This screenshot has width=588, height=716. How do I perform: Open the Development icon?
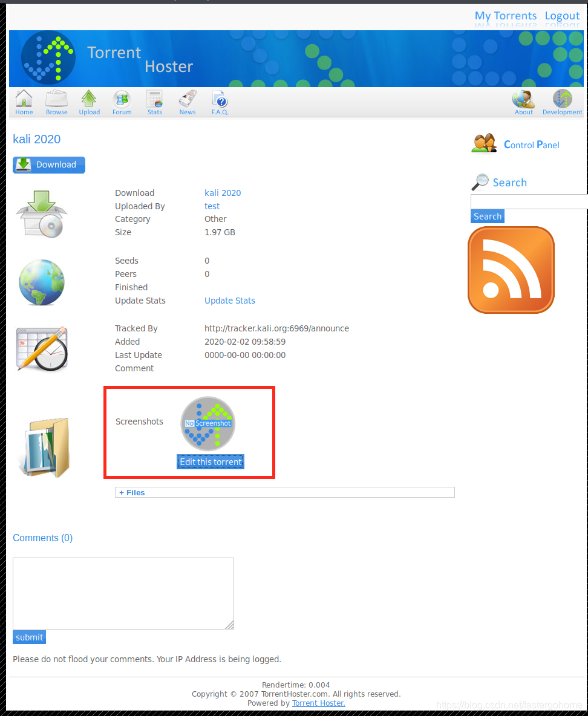point(563,102)
